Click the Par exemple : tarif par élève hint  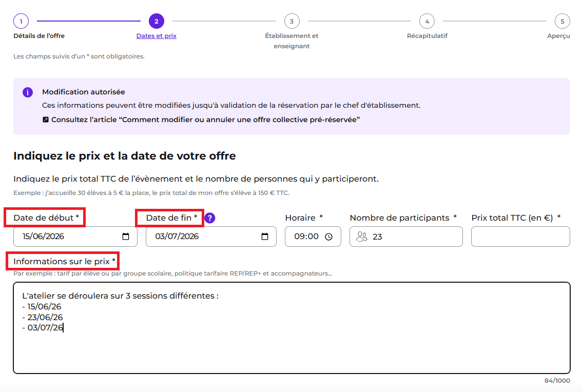point(172,273)
